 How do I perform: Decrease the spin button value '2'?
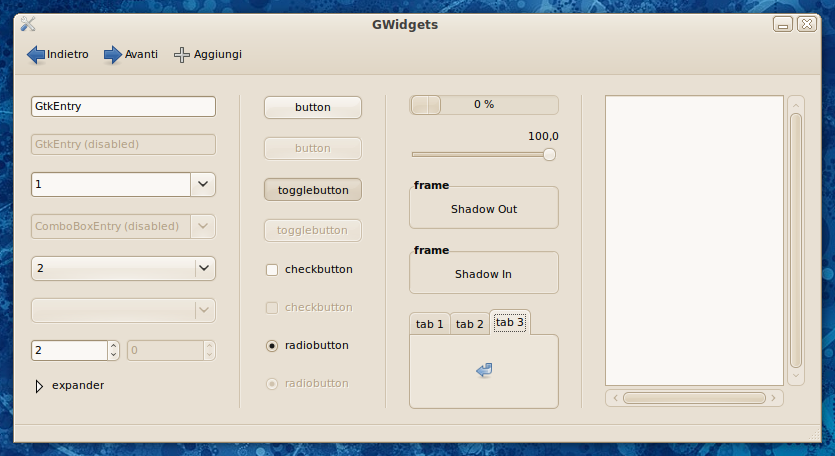(113, 355)
